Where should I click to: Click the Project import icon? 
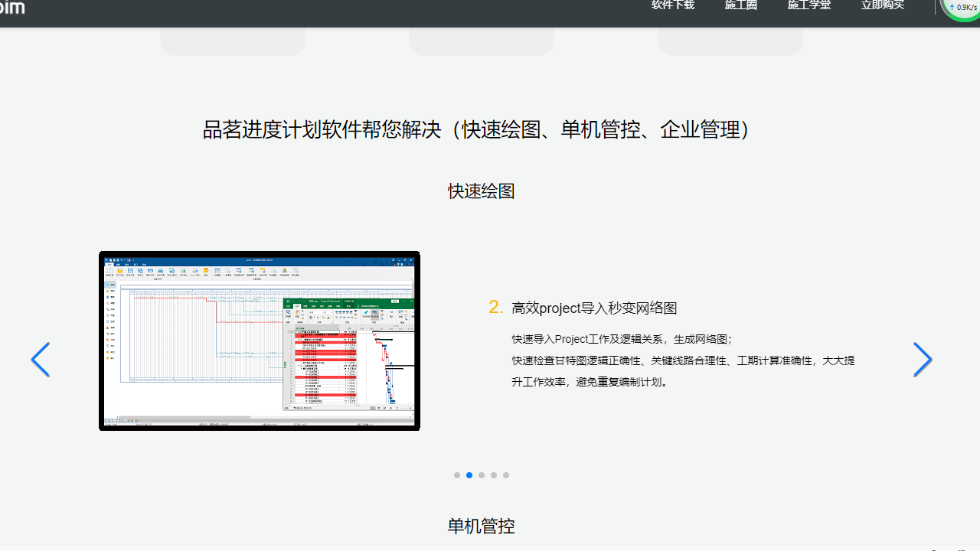194,270
